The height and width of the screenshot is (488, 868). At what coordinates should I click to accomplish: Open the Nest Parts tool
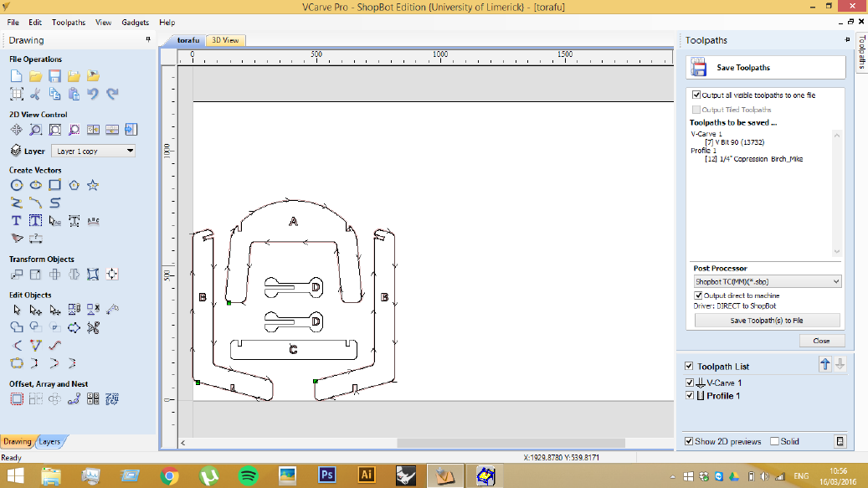pos(112,399)
